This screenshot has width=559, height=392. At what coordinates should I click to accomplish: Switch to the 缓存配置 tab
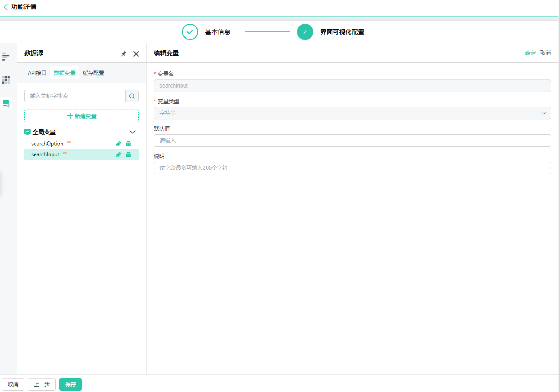click(x=93, y=73)
